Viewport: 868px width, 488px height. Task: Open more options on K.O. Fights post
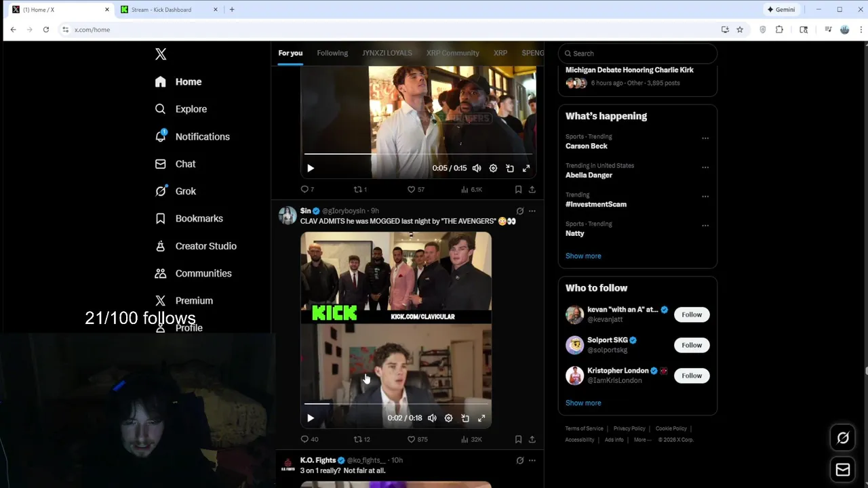click(x=532, y=460)
